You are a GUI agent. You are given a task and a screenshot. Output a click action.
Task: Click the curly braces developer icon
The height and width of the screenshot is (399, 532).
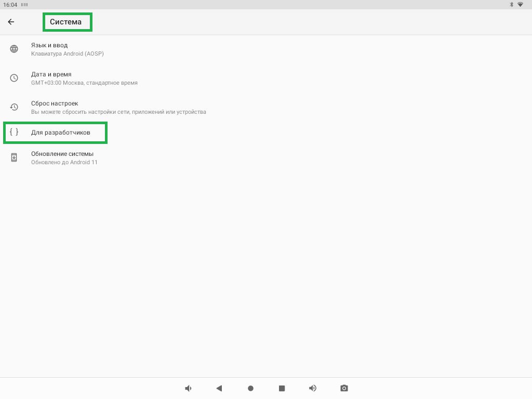pyautogui.click(x=14, y=132)
